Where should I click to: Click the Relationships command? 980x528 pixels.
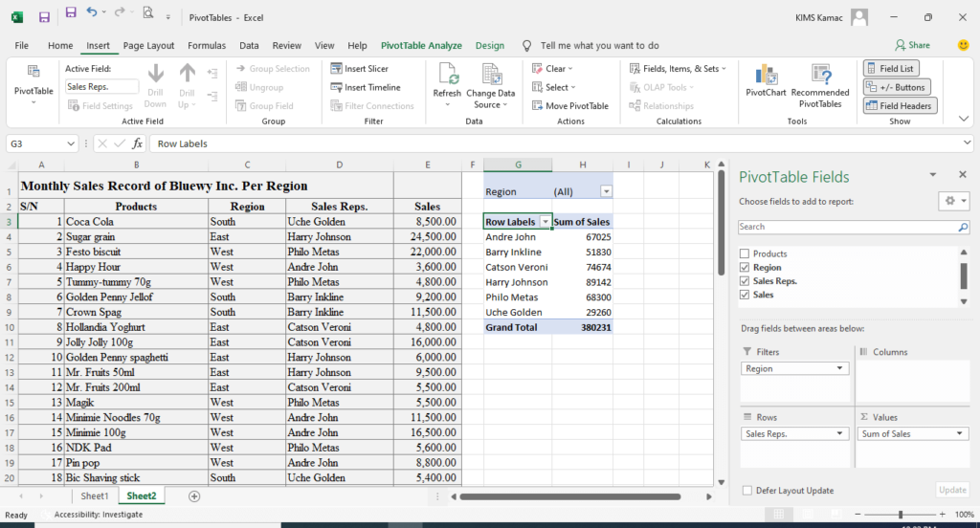pos(661,106)
